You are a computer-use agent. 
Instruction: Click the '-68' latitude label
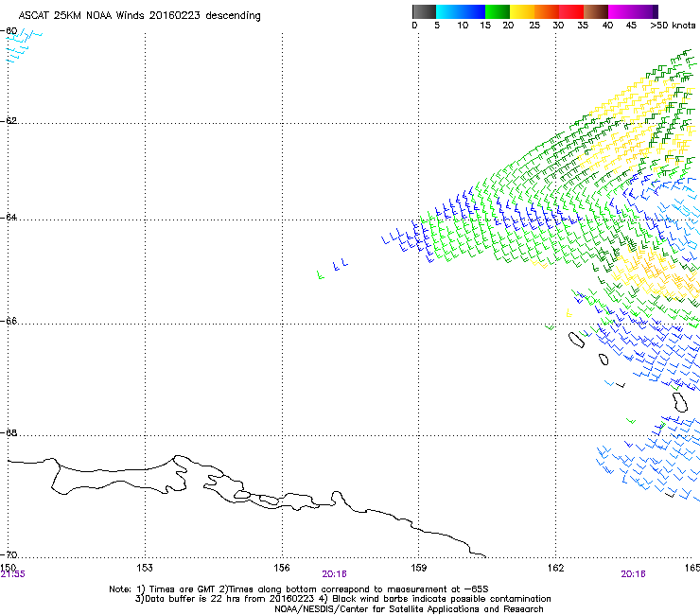coord(9,432)
